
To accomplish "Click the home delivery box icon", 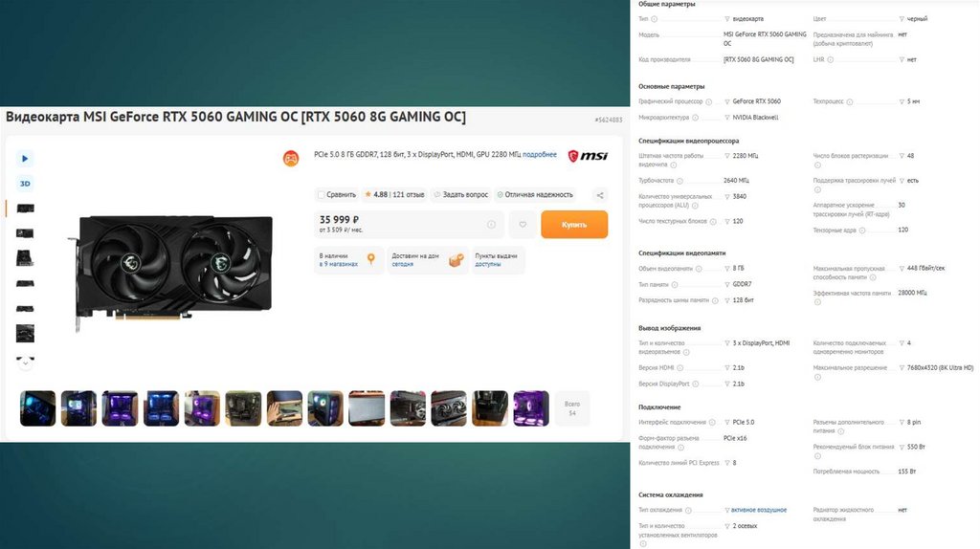I will click(457, 260).
